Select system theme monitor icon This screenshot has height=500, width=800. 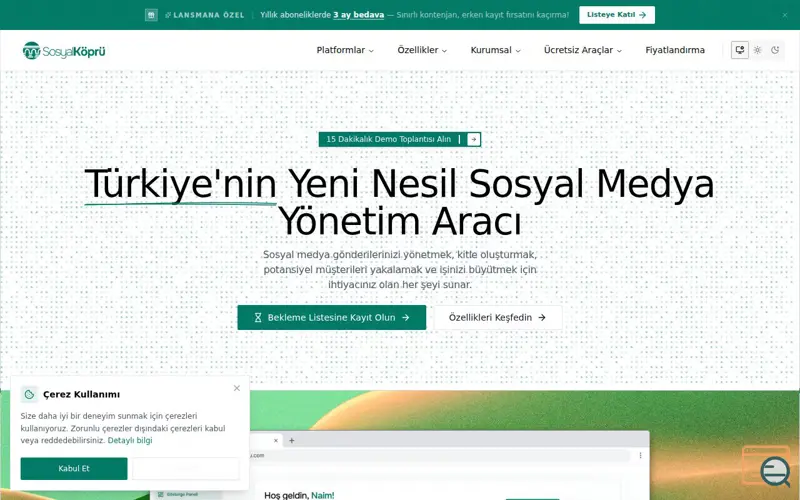(x=739, y=50)
